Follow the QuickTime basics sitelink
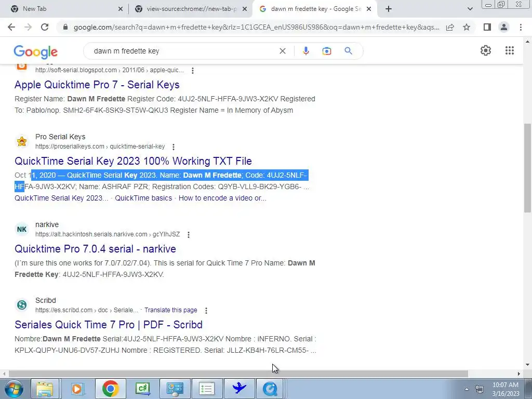The height and width of the screenshot is (399, 532). [x=143, y=198]
